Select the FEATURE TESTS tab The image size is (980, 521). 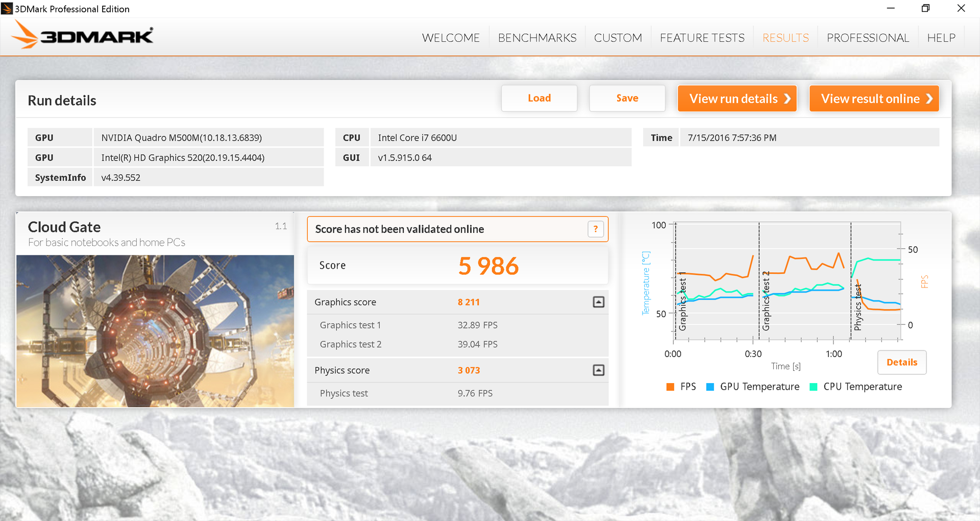click(x=702, y=38)
